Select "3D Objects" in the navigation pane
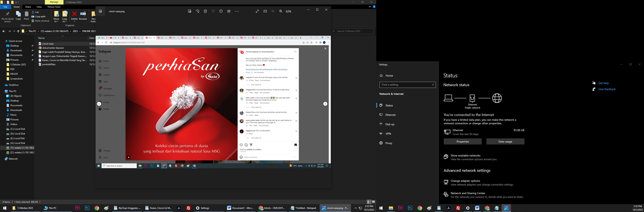 click(x=16, y=96)
